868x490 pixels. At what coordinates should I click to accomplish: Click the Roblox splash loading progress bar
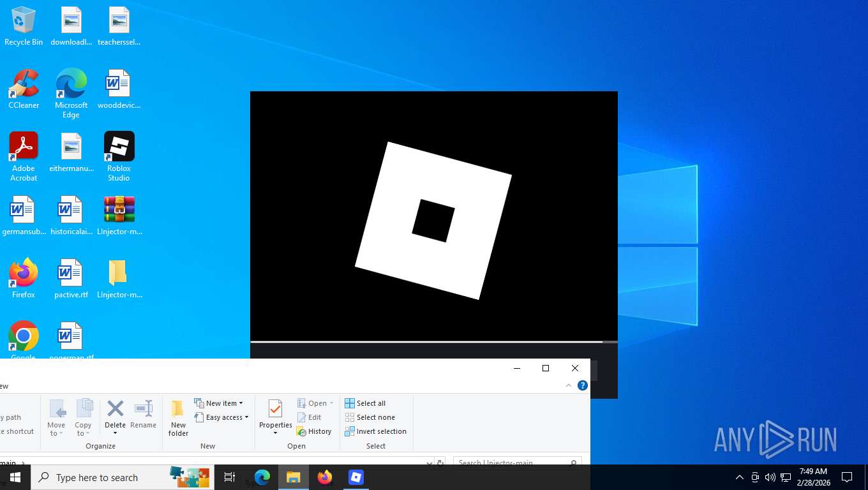click(434, 342)
